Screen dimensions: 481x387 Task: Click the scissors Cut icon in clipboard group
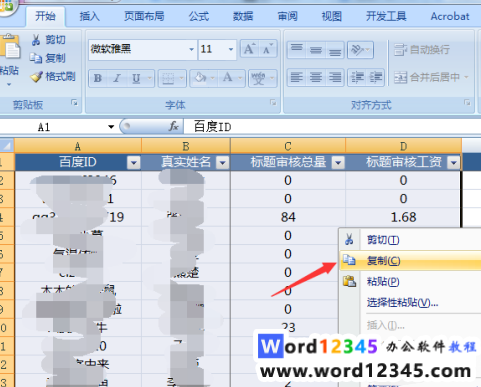point(36,40)
